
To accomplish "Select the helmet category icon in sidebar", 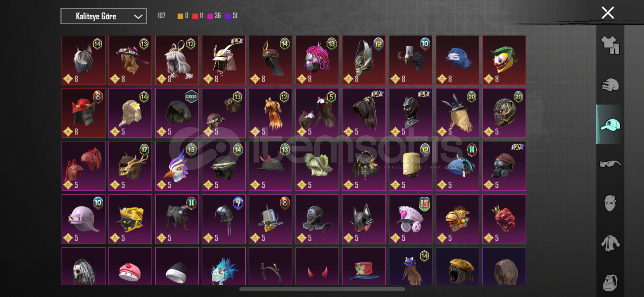I will pos(610,85).
